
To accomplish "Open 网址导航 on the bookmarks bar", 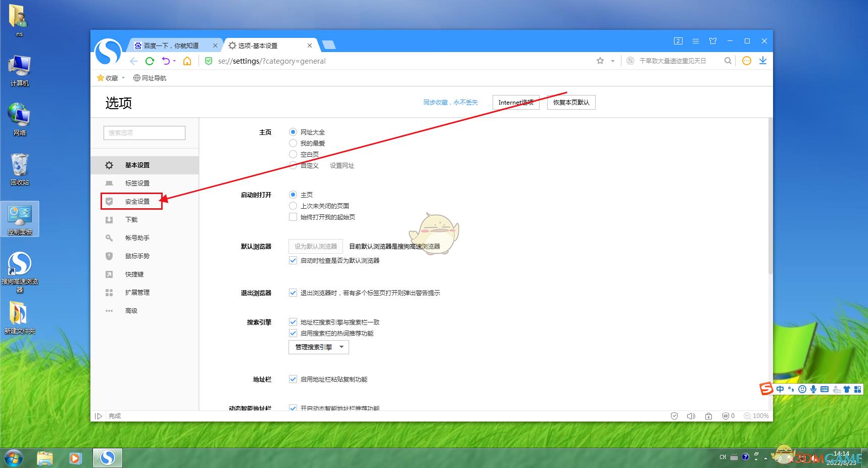I will coord(150,78).
